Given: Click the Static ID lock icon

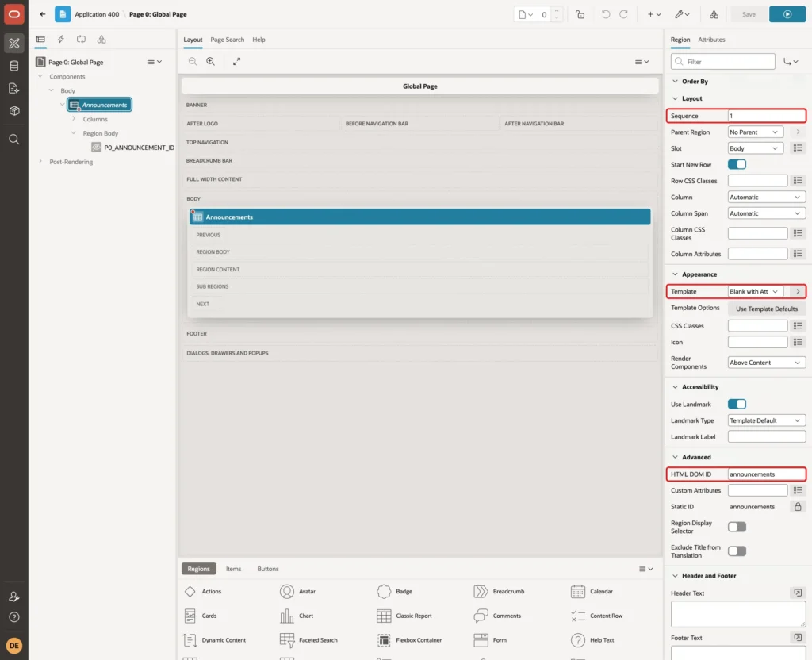Looking at the screenshot, I should click(798, 507).
